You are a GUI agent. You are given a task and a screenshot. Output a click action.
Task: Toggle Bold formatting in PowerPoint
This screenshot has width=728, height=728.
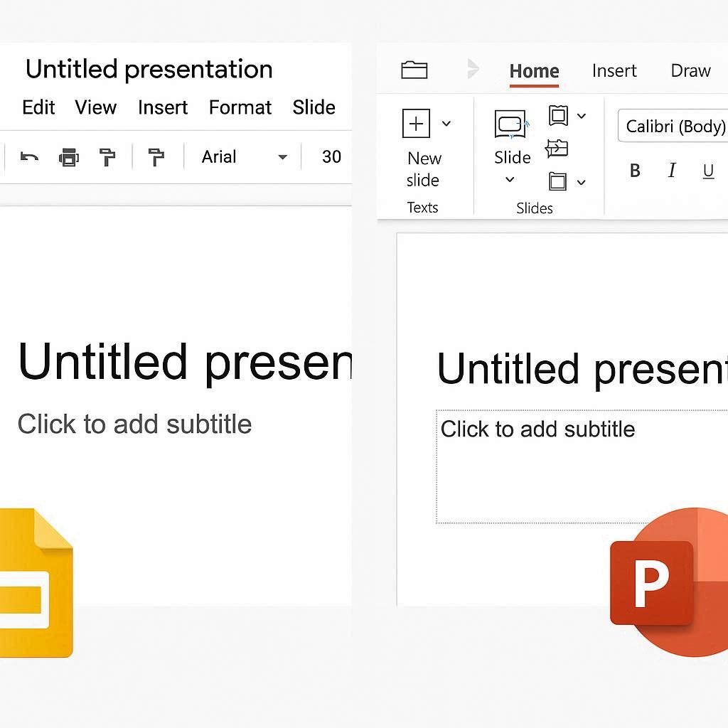tap(635, 171)
